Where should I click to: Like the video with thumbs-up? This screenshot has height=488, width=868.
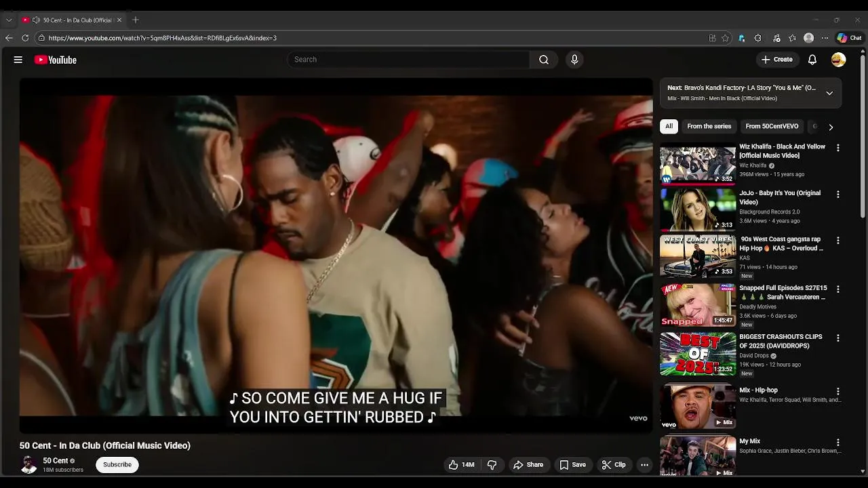461,465
